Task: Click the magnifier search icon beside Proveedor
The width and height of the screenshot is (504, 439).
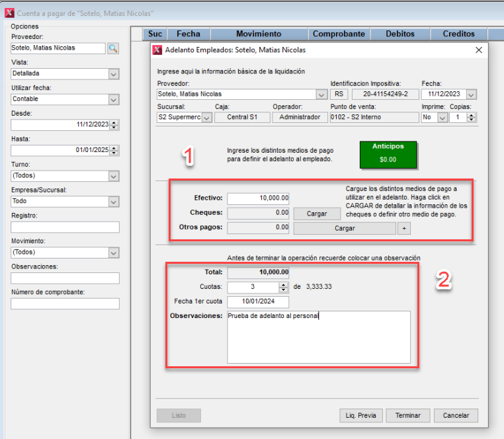Action: point(112,48)
